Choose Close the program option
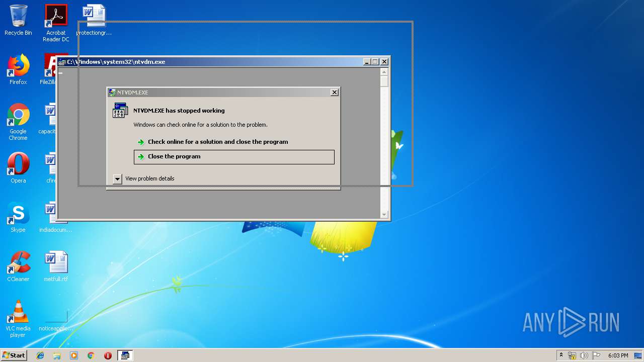 pos(234,157)
